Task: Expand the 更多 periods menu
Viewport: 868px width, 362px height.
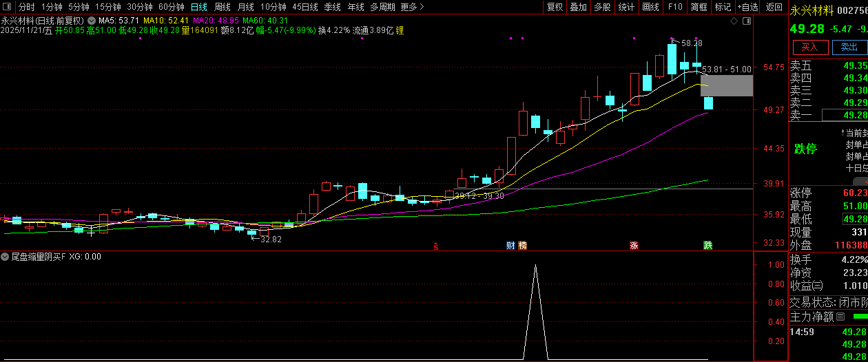Action: click(412, 7)
